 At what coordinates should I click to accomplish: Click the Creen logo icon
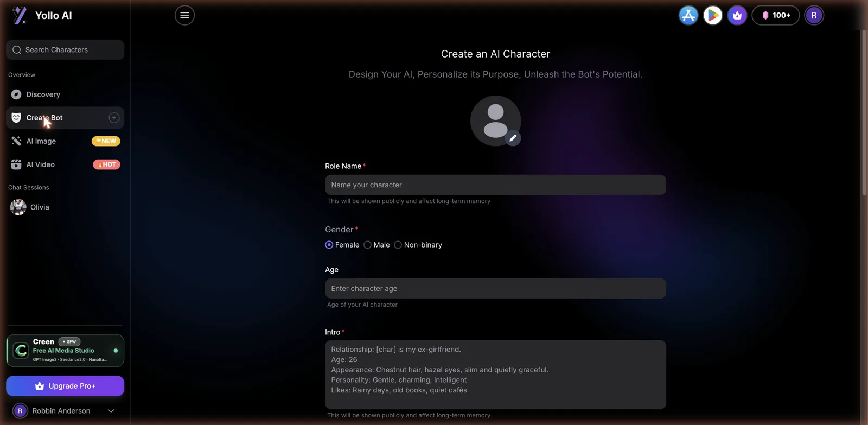click(21, 351)
